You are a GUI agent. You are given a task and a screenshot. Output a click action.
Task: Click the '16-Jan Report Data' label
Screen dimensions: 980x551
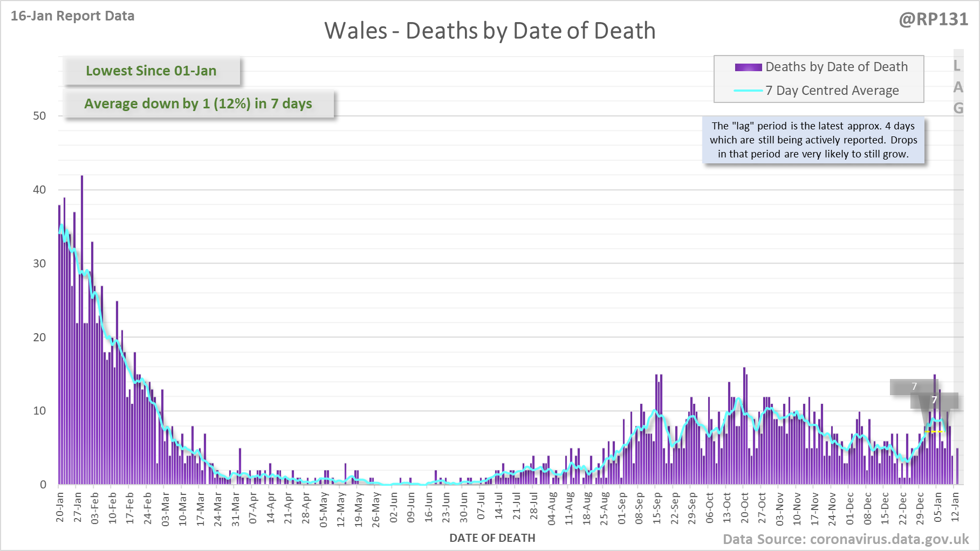click(x=73, y=16)
